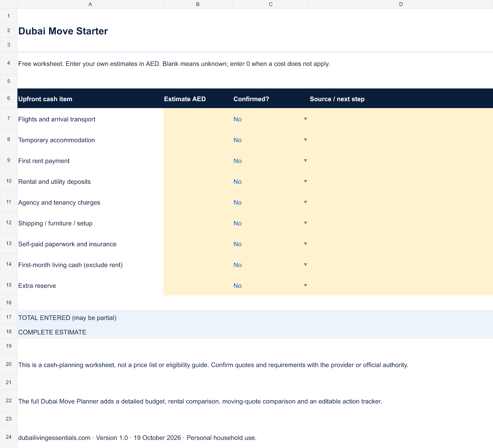493x448 pixels.
Task: Expand Confirmed dropdown for First-month living cash
Action: (305, 264)
